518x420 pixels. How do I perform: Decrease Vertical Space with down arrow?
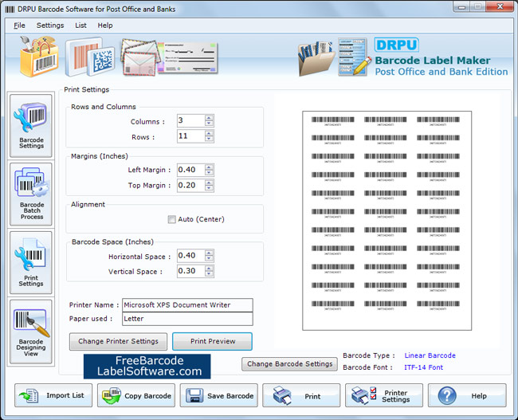[209, 274]
